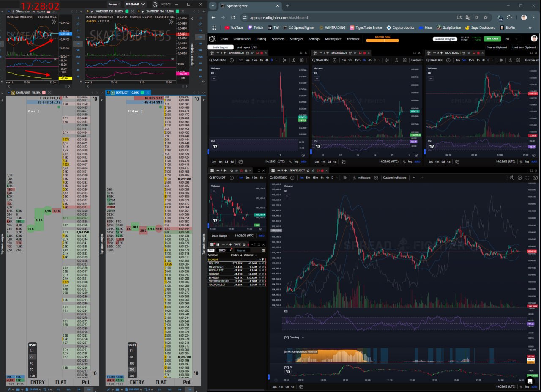Click the snapshot camera icon on large SKATEUSDT chart

[535, 178]
